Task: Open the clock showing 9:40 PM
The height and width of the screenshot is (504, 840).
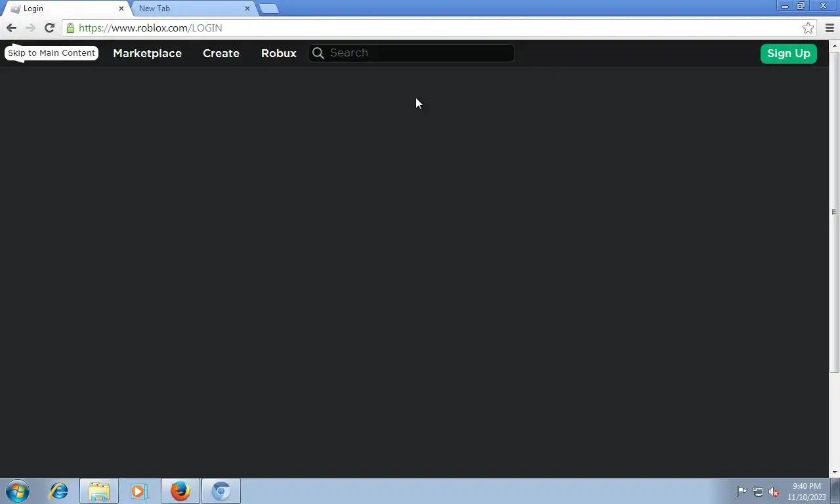Action: tap(807, 492)
